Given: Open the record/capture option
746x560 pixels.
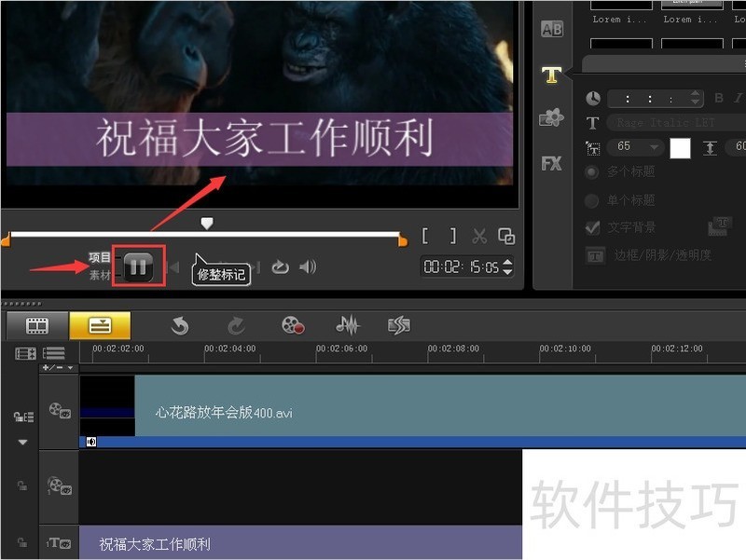Looking at the screenshot, I should click(x=293, y=325).
